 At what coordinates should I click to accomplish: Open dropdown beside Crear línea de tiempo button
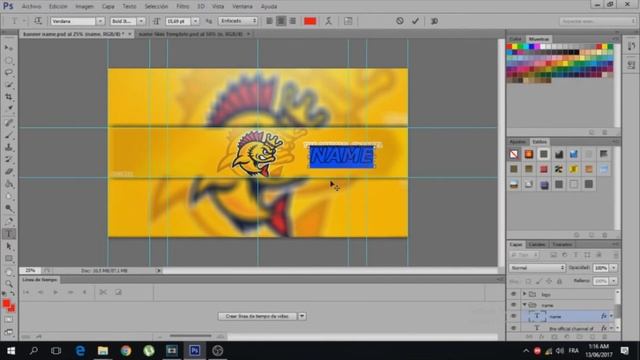point(302,316)
